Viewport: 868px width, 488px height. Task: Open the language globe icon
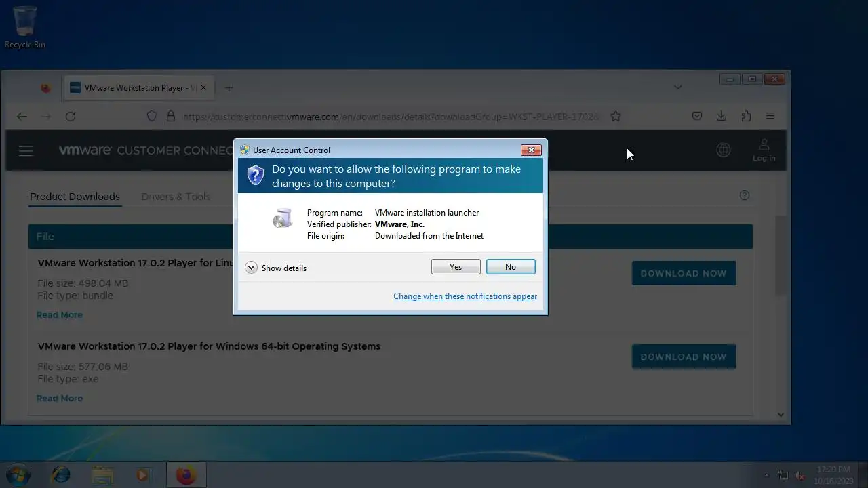point(724,150)
